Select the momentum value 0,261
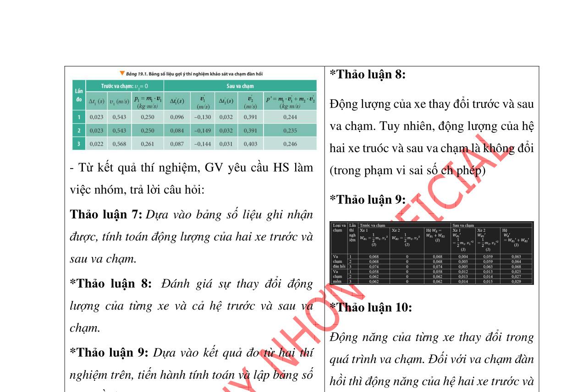The height and width of the screenshot is (392, 561). tap(147, 144)
